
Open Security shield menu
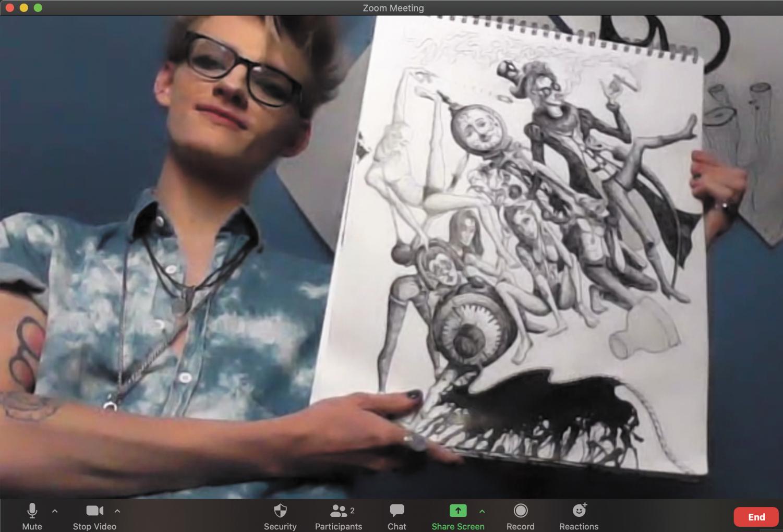point(280,516)
